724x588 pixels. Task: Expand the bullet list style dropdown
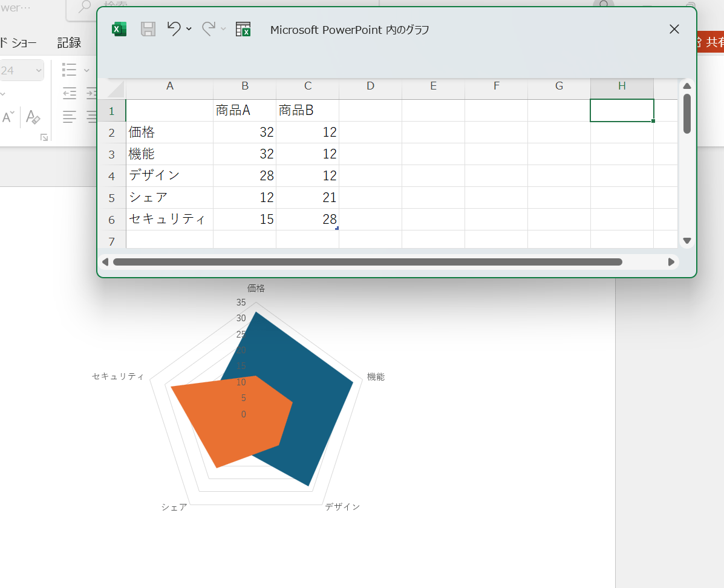(86, 70)
